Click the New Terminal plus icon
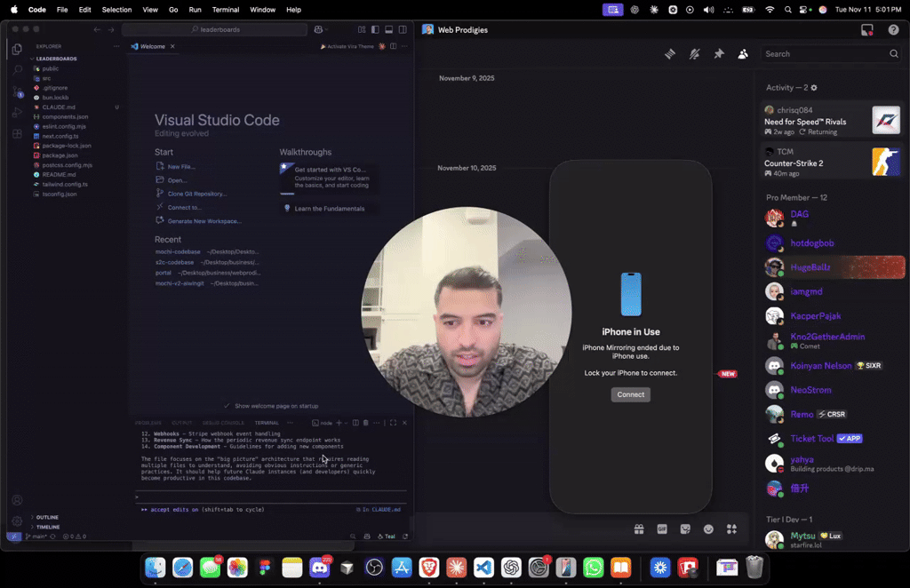 pos(339,423)
